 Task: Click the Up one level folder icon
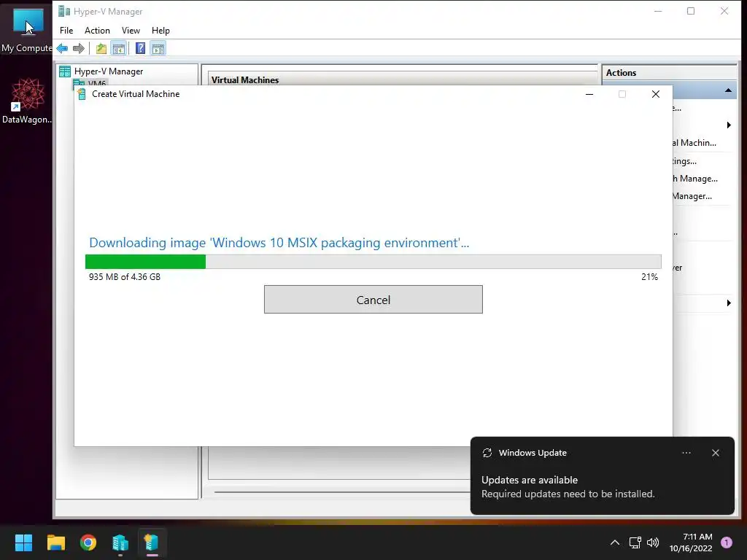pos(101,49)
